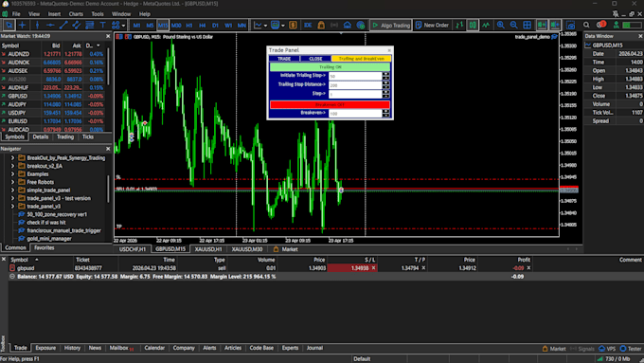The height and width of the screenshot is (363, 644).
Task: Select the trendline drawing tool
Action: coord(63,26)
